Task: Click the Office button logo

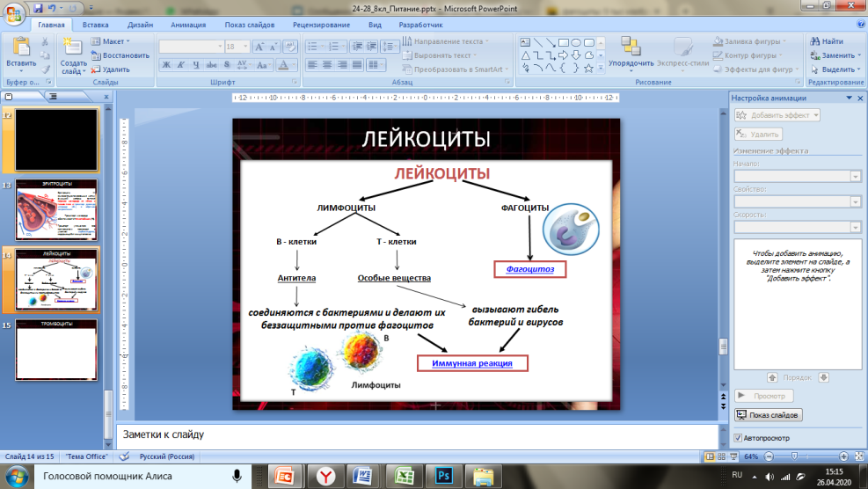Action: [14, 12]
